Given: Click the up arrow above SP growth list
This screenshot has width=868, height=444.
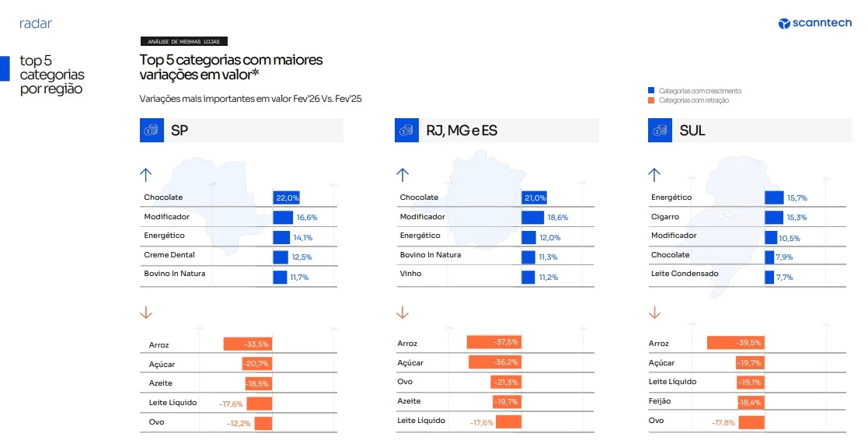Looking at the screenshot, I should (146, 174).
